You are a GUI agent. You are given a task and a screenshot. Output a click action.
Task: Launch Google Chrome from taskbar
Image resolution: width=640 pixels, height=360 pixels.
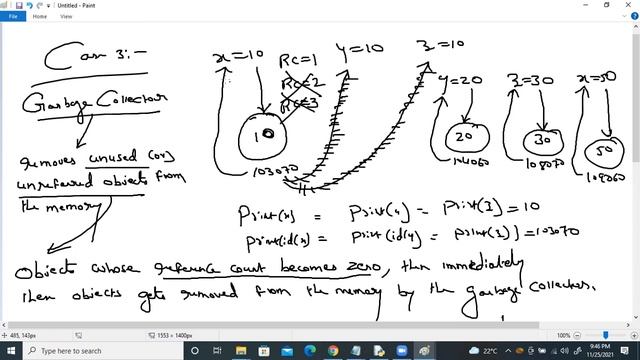333,351
